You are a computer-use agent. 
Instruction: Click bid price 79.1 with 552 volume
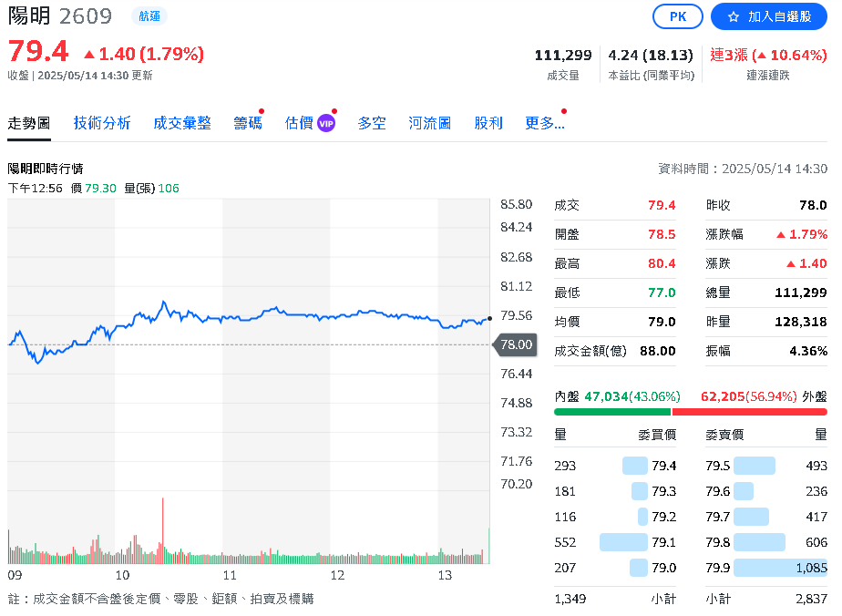click(x=615, y=542)
